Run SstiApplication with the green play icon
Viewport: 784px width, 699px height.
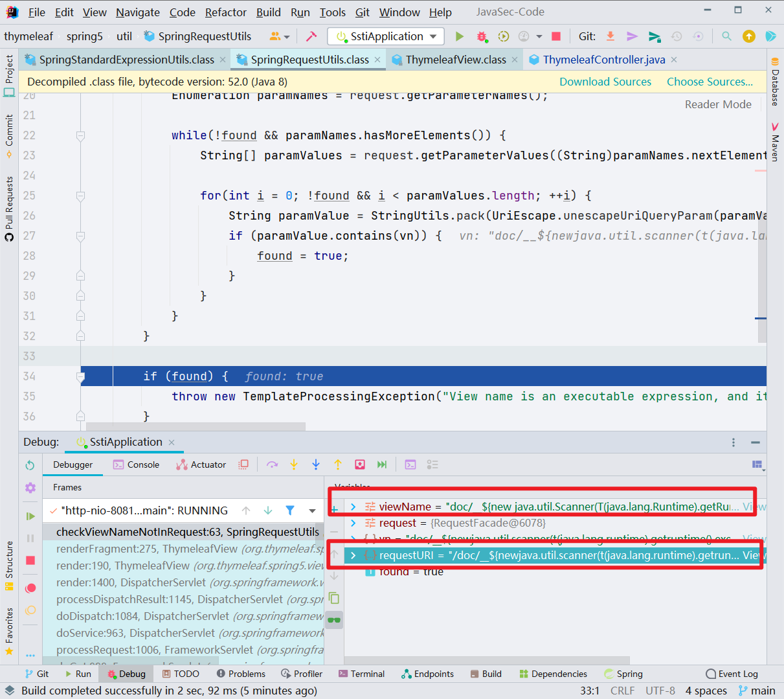pos(460,36)
